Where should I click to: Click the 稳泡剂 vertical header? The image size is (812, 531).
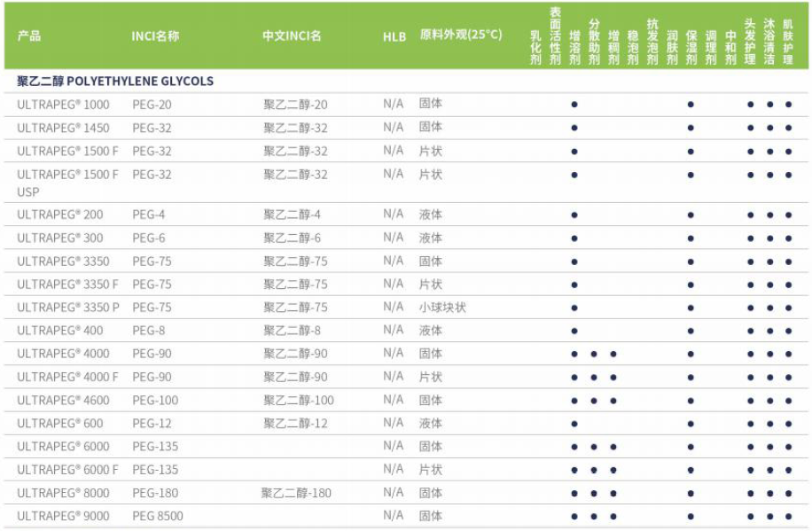633,48
